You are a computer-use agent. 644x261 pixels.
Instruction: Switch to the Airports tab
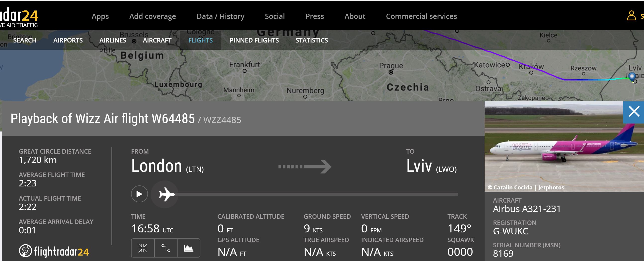coord(68,40)
